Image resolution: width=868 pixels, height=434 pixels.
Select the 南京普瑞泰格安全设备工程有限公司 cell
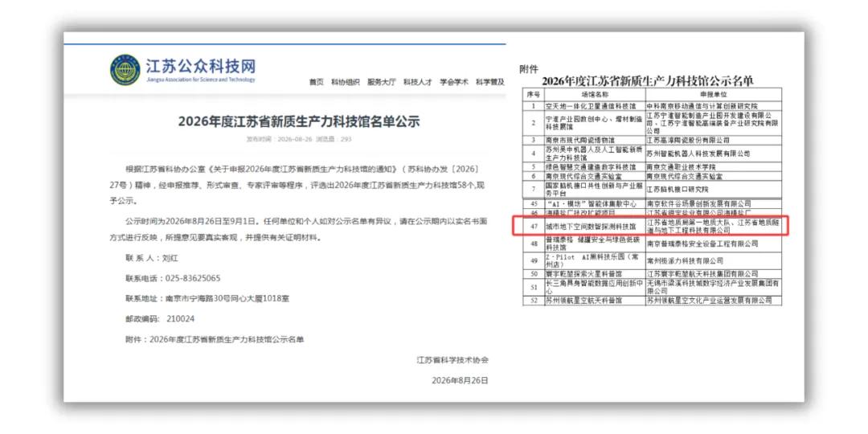point(713,244)
